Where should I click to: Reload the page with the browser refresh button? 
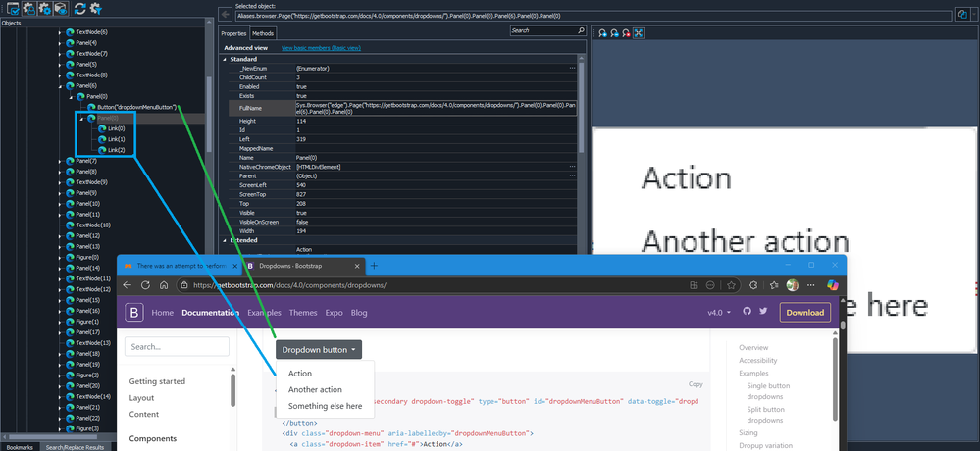click(x=163, y=285)
